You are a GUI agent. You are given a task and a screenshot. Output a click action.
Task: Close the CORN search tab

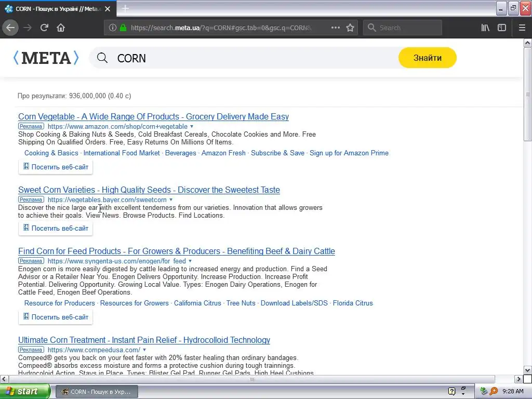[x=108, y=9]
